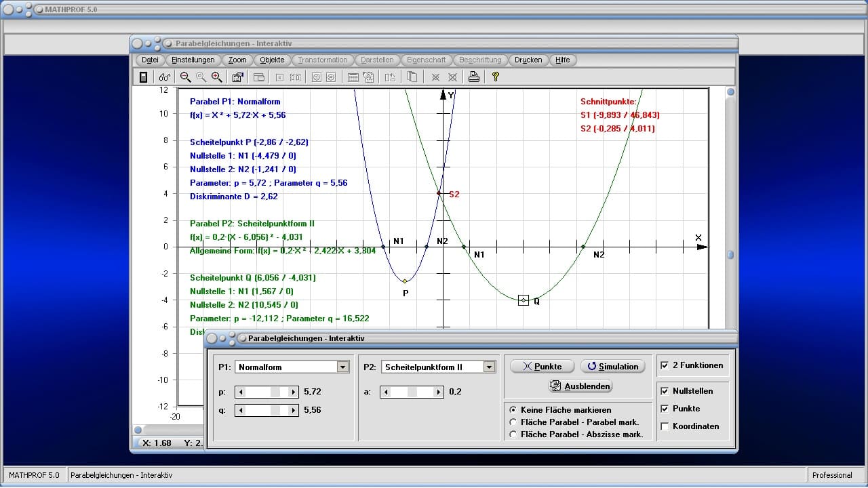Open help via yellow question mark icon
The image size is (868, 488).
click(x=496, y=77)
